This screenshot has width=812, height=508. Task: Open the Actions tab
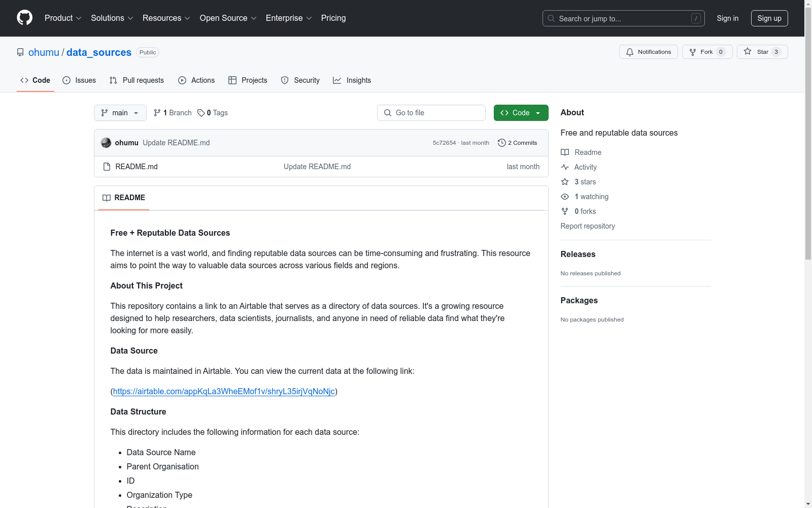196,80
